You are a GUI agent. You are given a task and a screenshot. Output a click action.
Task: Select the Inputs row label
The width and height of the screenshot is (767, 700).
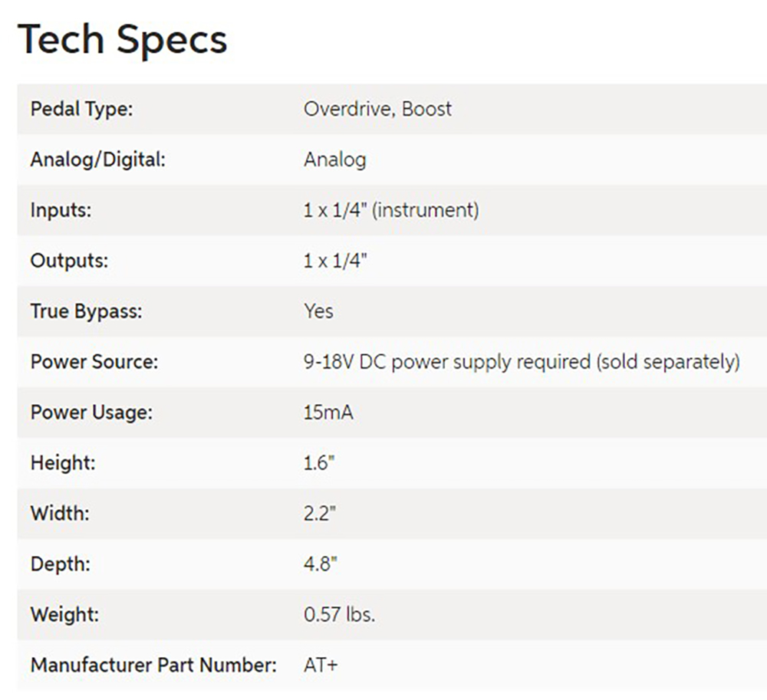pos(61,210)
